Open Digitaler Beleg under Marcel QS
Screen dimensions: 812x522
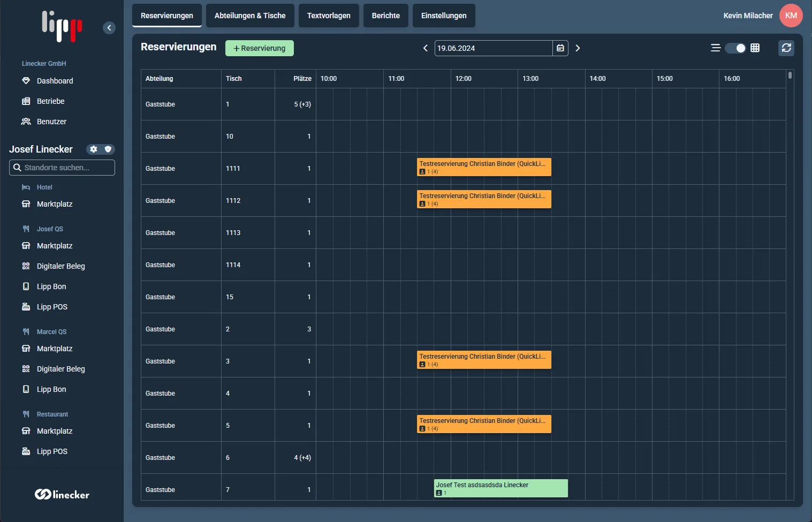point(62,369)
